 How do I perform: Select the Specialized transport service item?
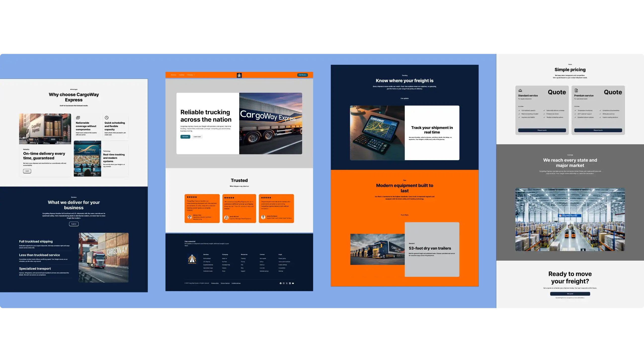[x=45, y=271]
